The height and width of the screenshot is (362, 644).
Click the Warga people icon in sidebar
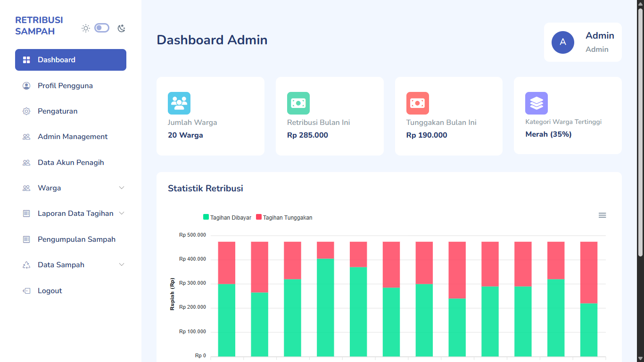click(26, 188)
